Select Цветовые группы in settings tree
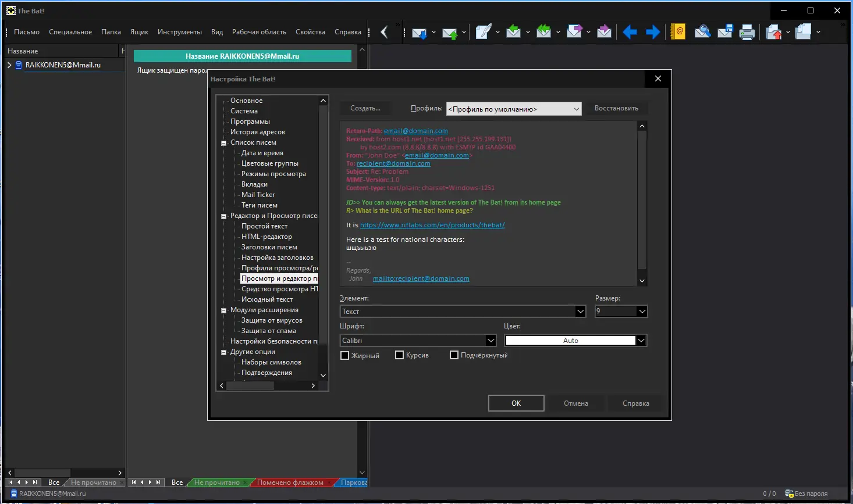This screenshot has width=853, height=504. pos(270,163)
